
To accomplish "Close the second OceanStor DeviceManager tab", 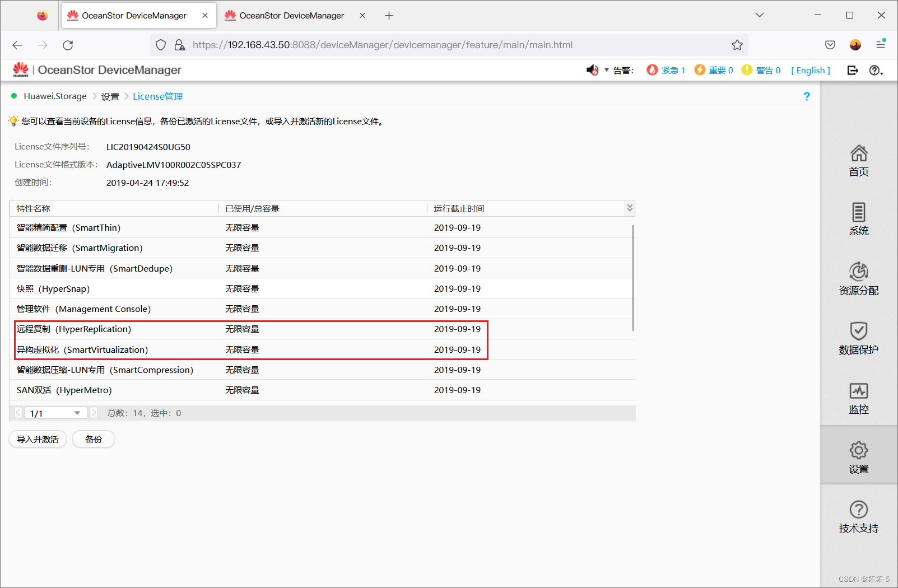I will [362, 16].
